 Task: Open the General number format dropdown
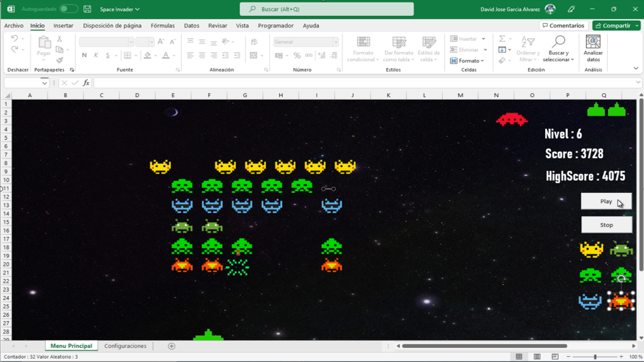[x=335, y=42]
